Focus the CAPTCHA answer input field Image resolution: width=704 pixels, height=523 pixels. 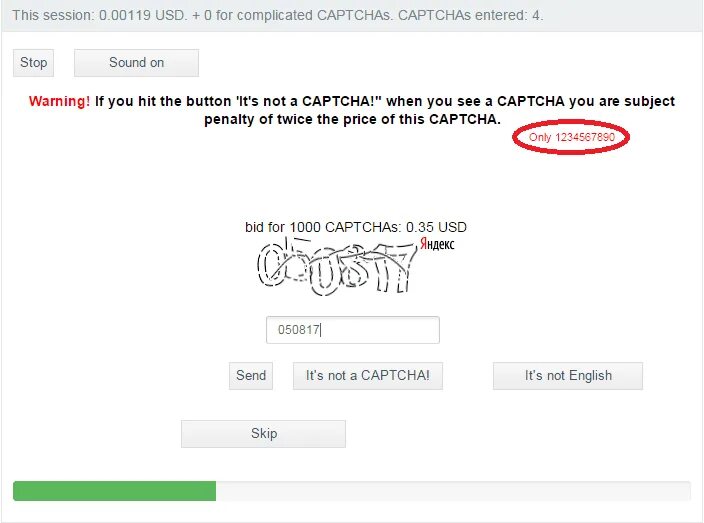(x=353, y=330)
